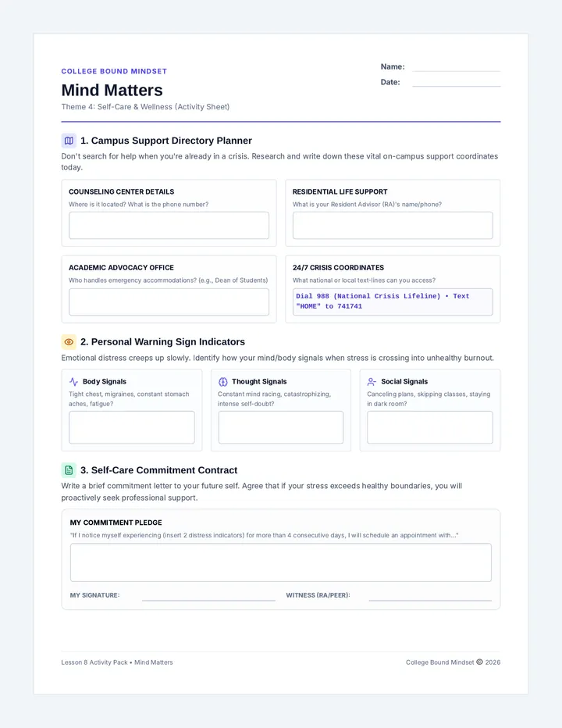Click 'Where is it located? What is the phone number?'
The width and height of the screenshot is (562, 728).
coord(139,205)
